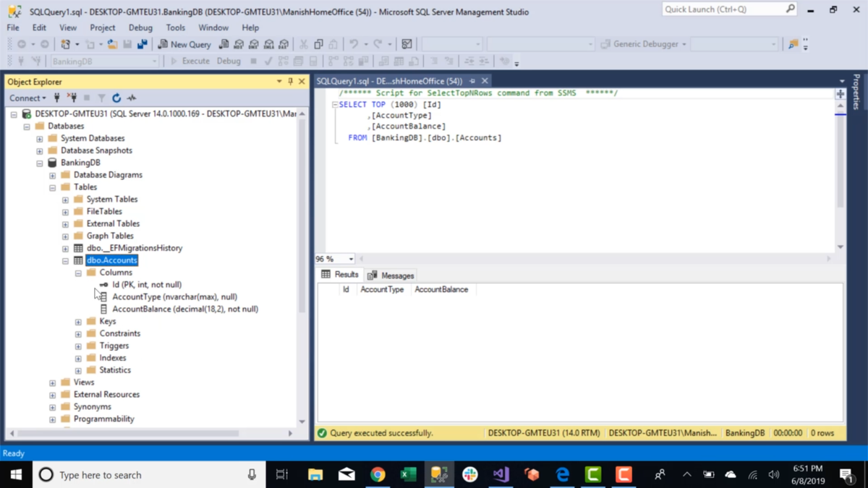Image resolution: width=868 pixels, height=488 pixels.
Task: Collapse the BankingDB database node
Action: pyautogui.click(x=40, y=163)
